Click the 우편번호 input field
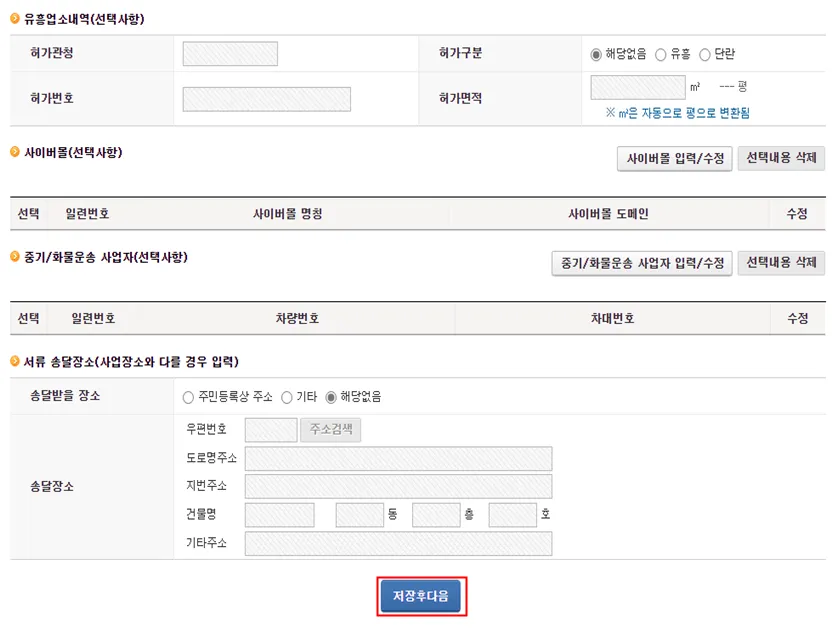837x638 pixels. tap(271, 430)
